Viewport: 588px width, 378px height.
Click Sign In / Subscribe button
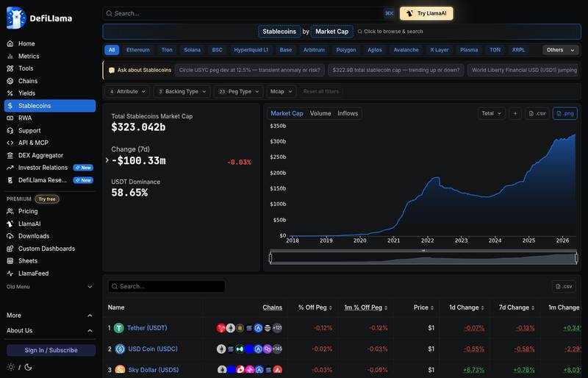click(51, 350)
